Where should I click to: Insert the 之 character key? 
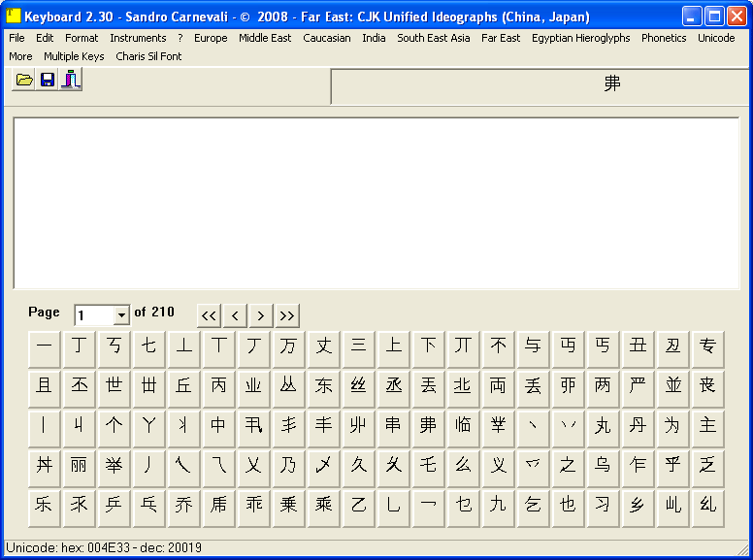tap(568, 469)
